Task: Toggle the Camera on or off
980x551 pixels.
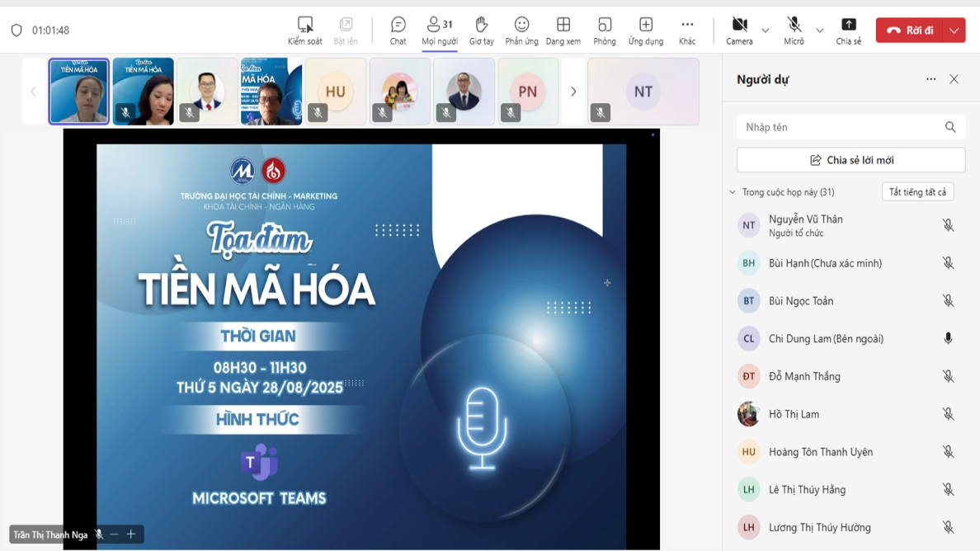Action: tap(739, 31)
